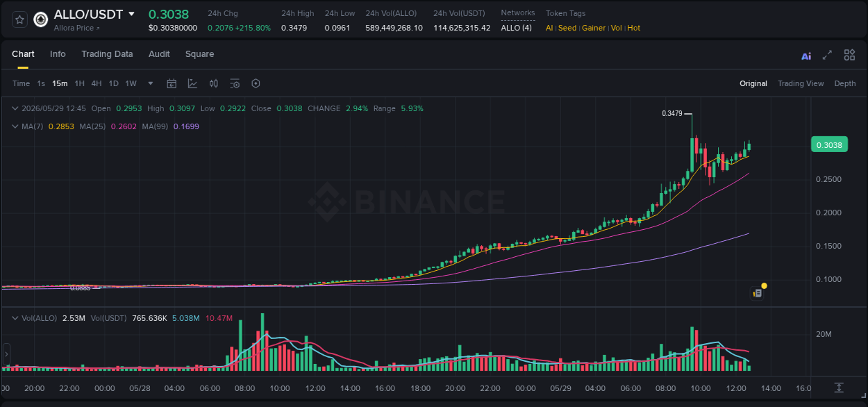Expand the side drawing toolbar arrow
The width and height of the screenshot is (868, 407).
coord(6,354)
